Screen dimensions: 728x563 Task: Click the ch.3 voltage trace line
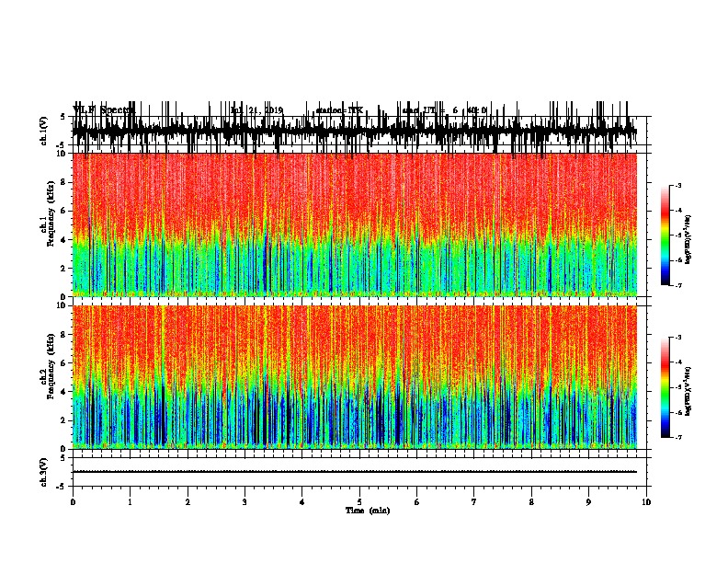tap(354, 472)
